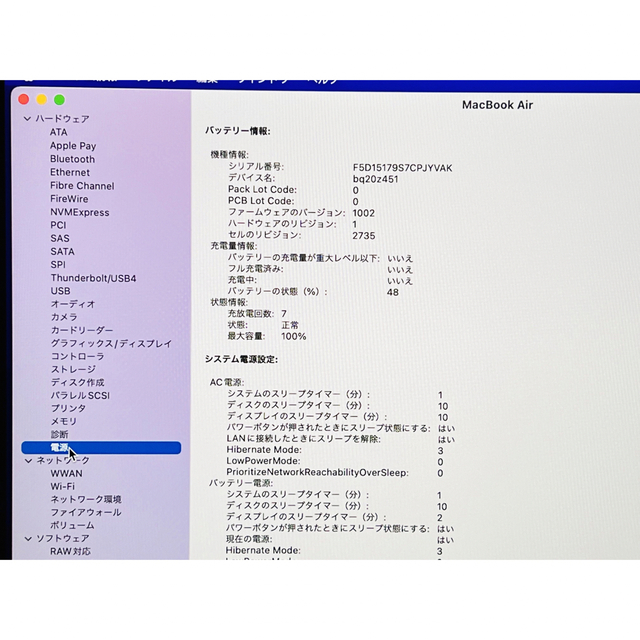Select ストレージ in the sidebar
Image resolution: width=640 pixels, height=640 pixels.
click(x=73, y=369)
